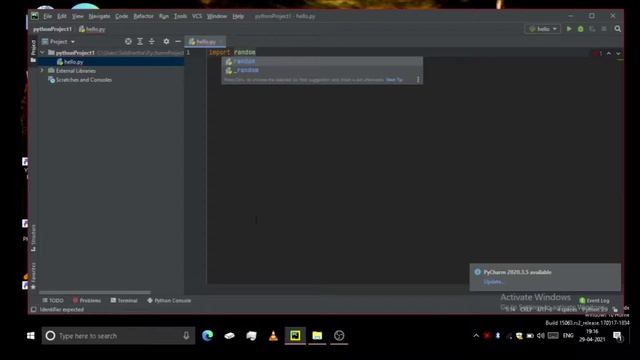Open the Code menu
Viewport: 640px width, 360px height.
coord(122,16)
